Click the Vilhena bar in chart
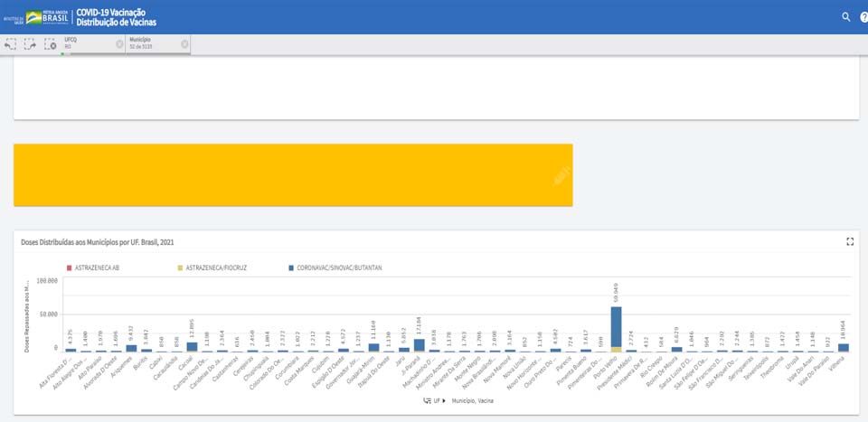This screenshot has height=422, width=868. tap(844, 347)
